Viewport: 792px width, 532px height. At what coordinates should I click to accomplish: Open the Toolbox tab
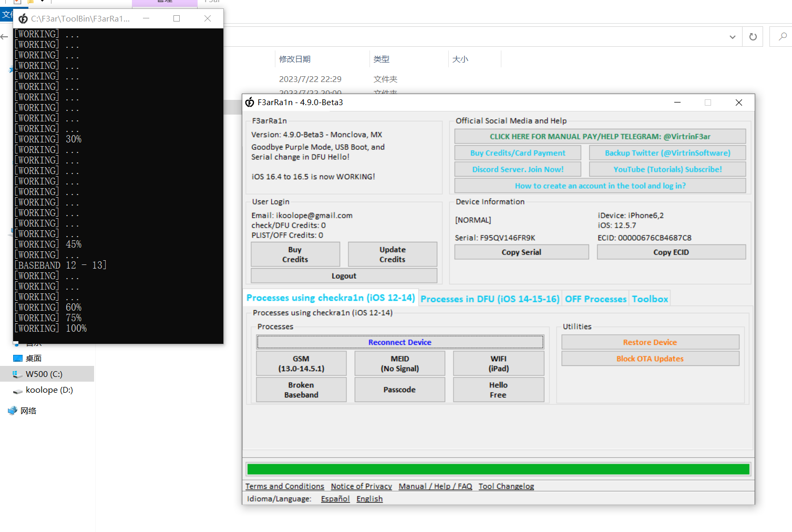pyautogui.click(x=650, y=299)
